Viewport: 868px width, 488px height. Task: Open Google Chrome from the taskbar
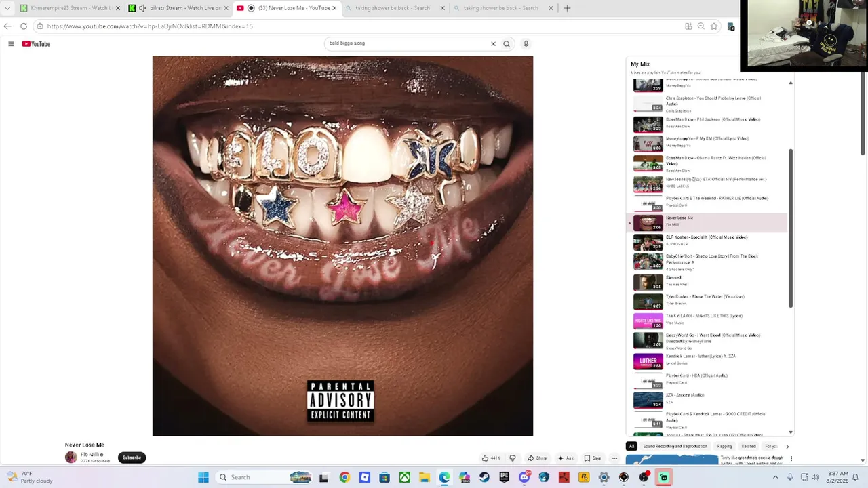pyautogui.click(x=344, y=477)
